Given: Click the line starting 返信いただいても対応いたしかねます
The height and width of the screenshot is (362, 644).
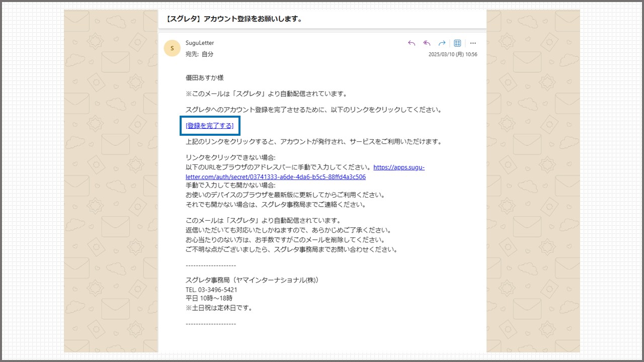Looking at the screenshot, I should [x=288, y=230].
